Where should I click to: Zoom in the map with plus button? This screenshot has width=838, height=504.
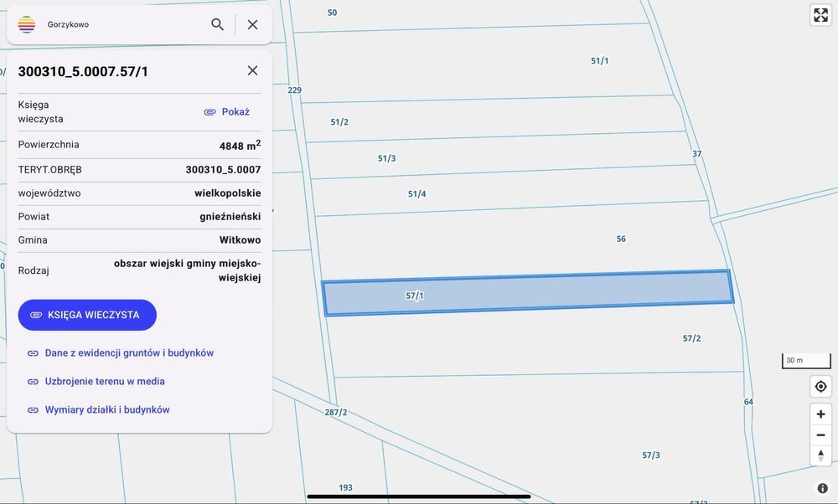[x=821, y=414]
